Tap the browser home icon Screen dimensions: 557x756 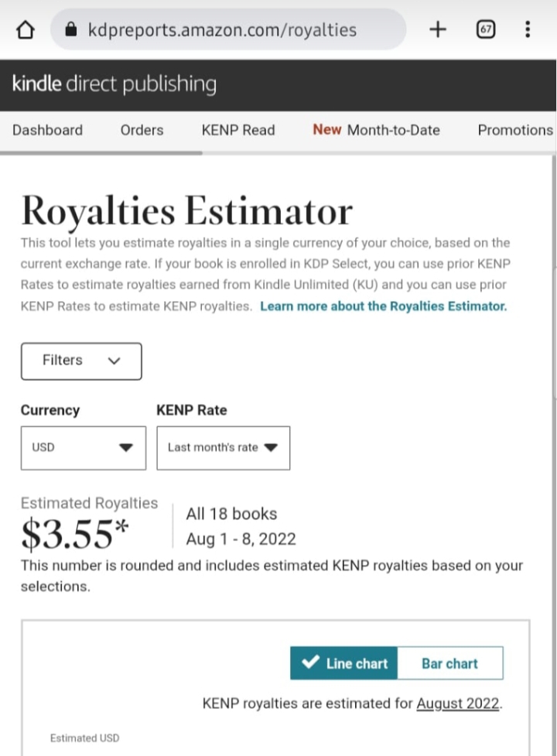(26, 30)
